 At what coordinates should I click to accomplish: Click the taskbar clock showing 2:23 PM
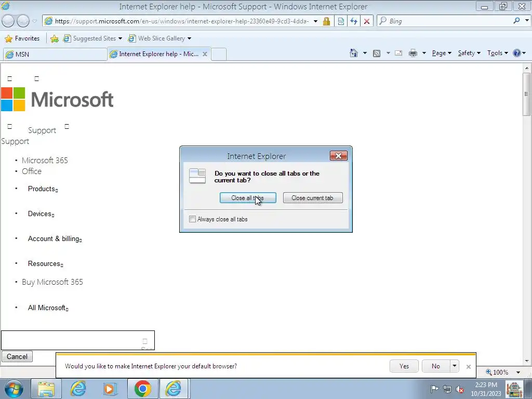(x=486, y=389)
